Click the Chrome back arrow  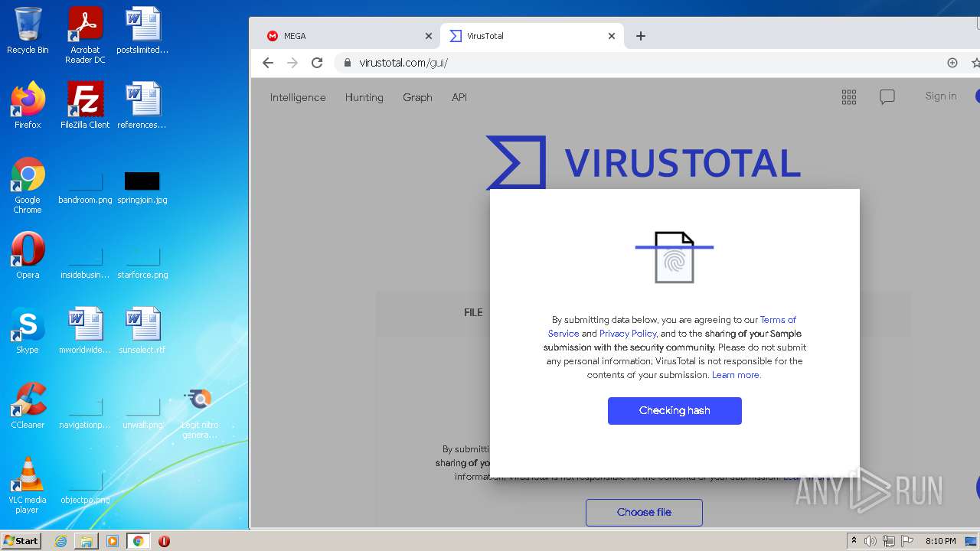(x=267, y=63)
